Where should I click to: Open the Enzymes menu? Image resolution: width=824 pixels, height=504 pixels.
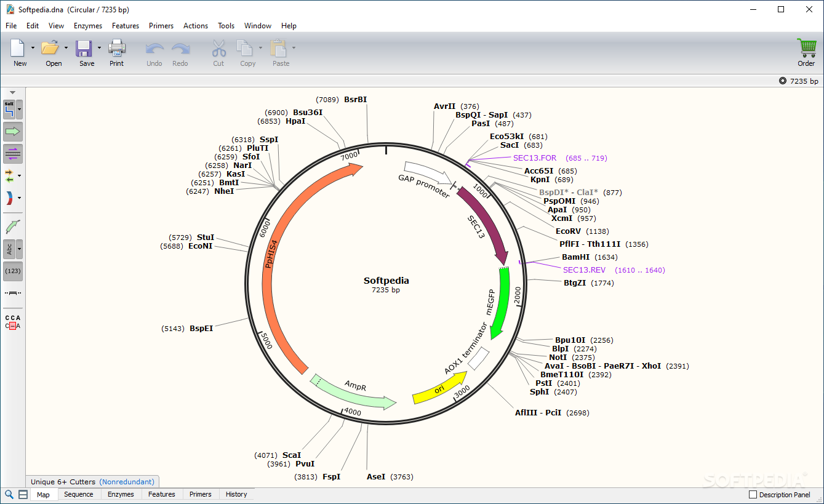coord(87,26)
